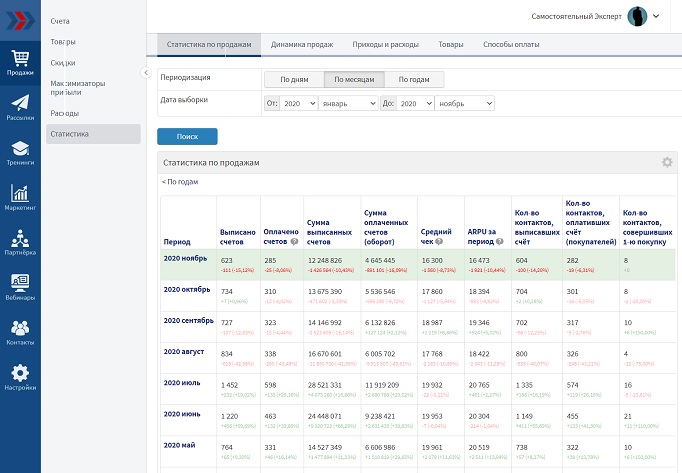682x473 pixels.
Task: Click the Статистика по продажам panel title
Action: click(211, 163)
